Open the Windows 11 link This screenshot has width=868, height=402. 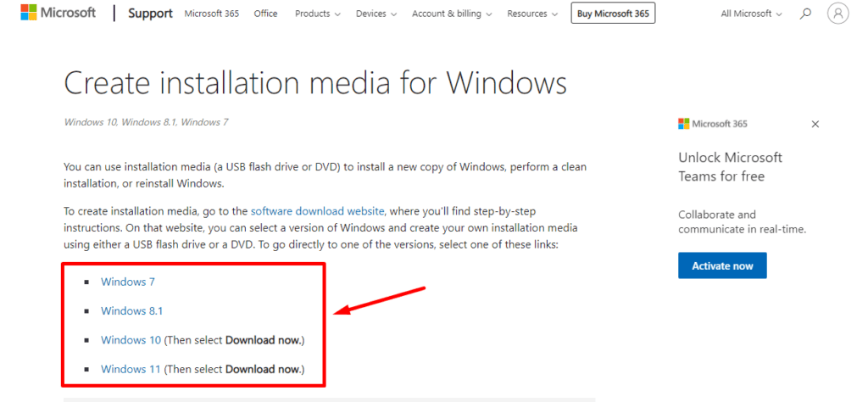coord(131,369)
